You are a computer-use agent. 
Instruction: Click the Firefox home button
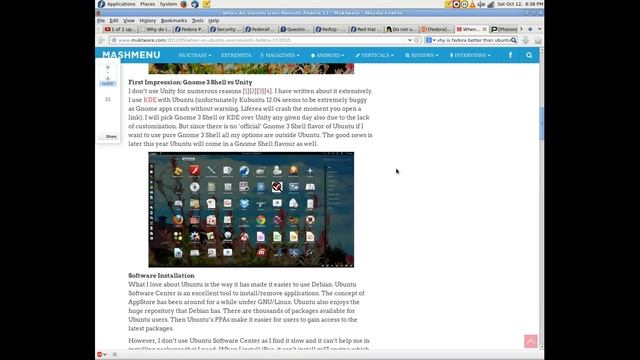(538, 40)
